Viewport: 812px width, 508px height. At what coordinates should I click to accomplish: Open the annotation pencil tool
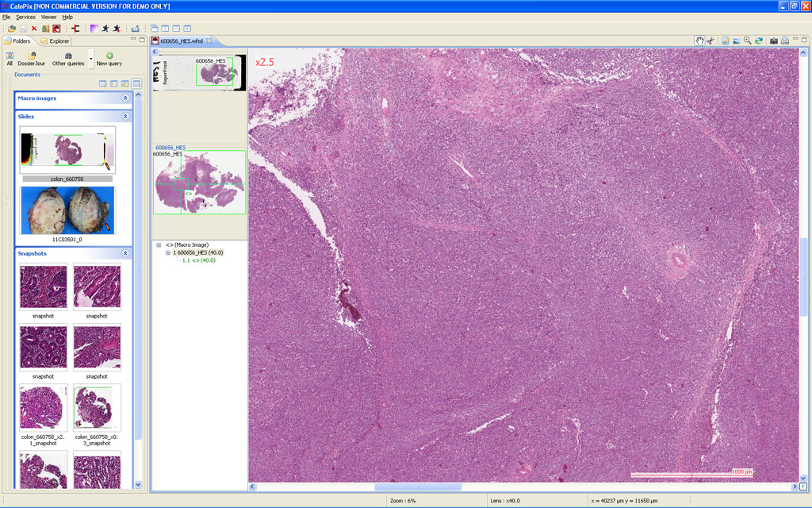726,40
